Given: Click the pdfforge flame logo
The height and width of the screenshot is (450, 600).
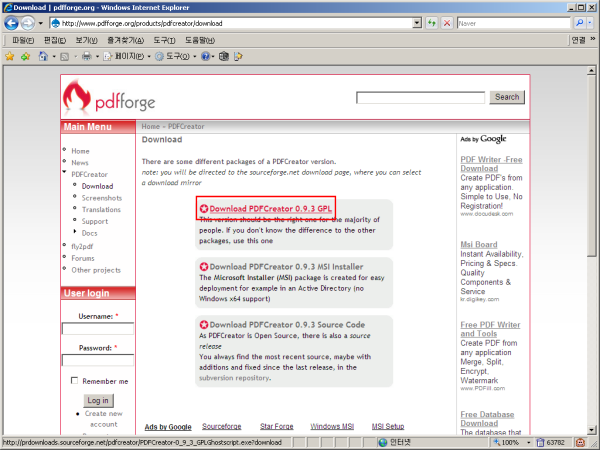Looking at the screenshot, I should [x=77, y=97].
